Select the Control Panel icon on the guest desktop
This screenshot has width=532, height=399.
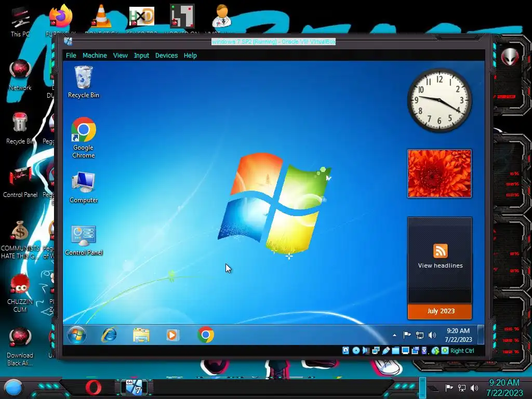click(x=84, y=240)
